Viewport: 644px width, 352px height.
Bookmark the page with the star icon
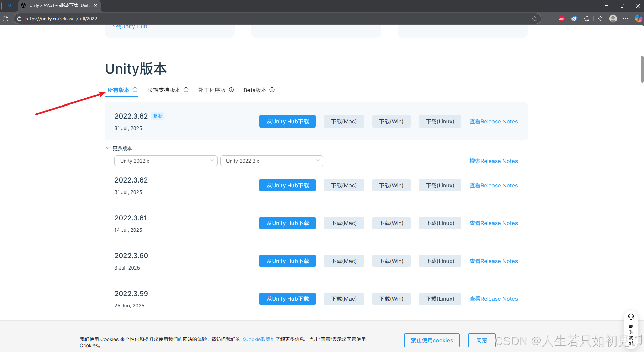(x=535, y=19)
